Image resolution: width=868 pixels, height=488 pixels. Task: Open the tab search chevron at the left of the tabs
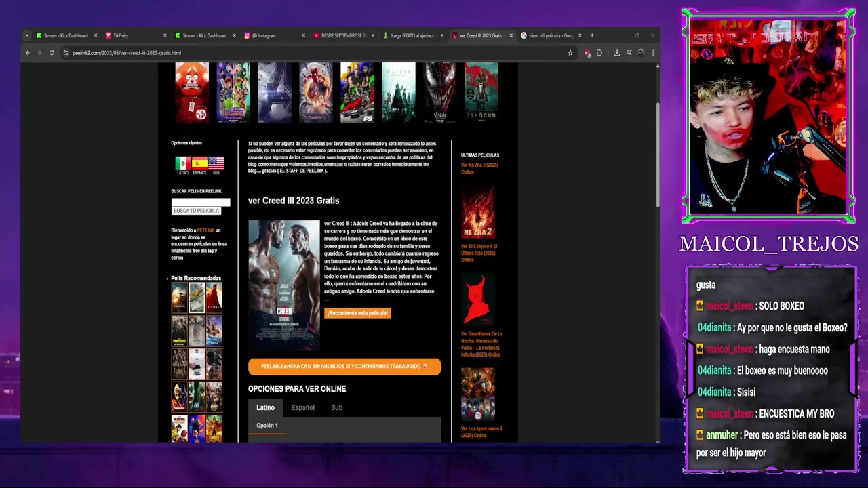point(26,35)
